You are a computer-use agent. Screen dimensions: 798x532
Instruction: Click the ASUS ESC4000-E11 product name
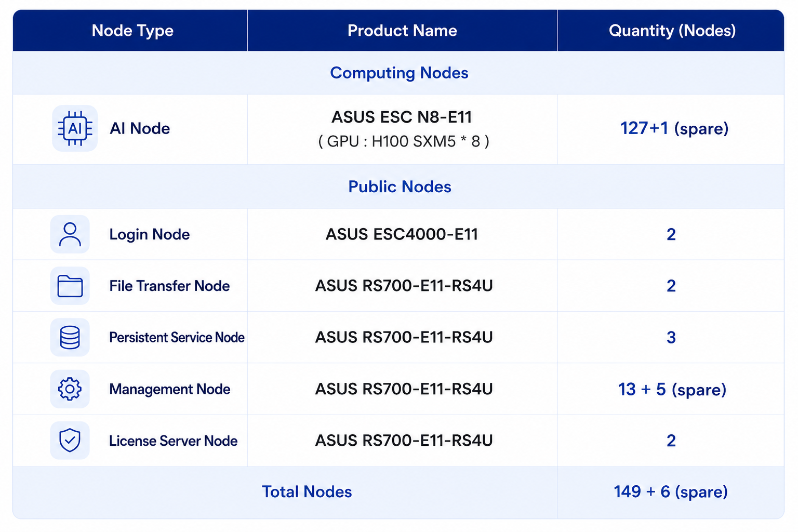tap(402, 234)
